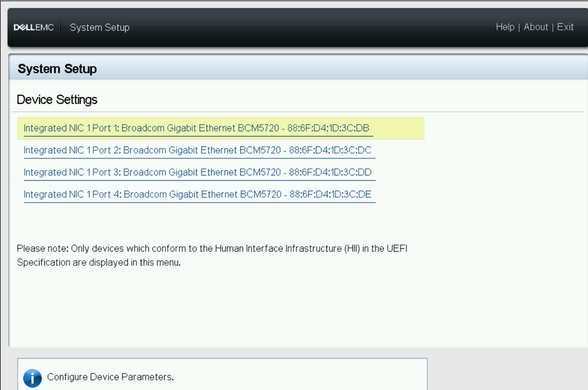The height and width of the screenshot is (390, 588).
Task: Exit System Setup
Action: [565, 27]
